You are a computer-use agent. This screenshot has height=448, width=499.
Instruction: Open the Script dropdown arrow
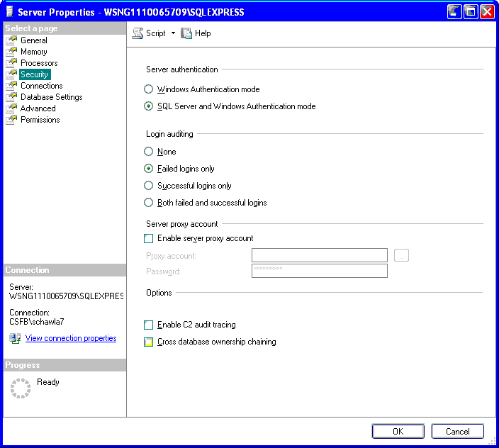(173, 33)
